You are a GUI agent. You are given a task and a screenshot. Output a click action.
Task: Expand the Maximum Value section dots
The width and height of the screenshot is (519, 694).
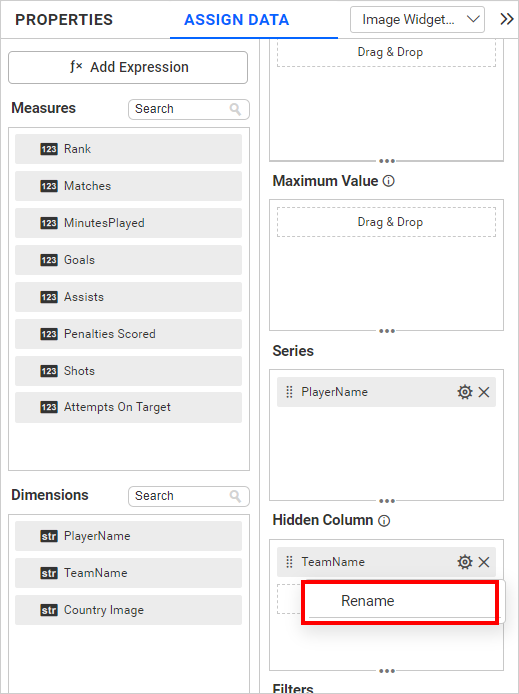[387, 331]
